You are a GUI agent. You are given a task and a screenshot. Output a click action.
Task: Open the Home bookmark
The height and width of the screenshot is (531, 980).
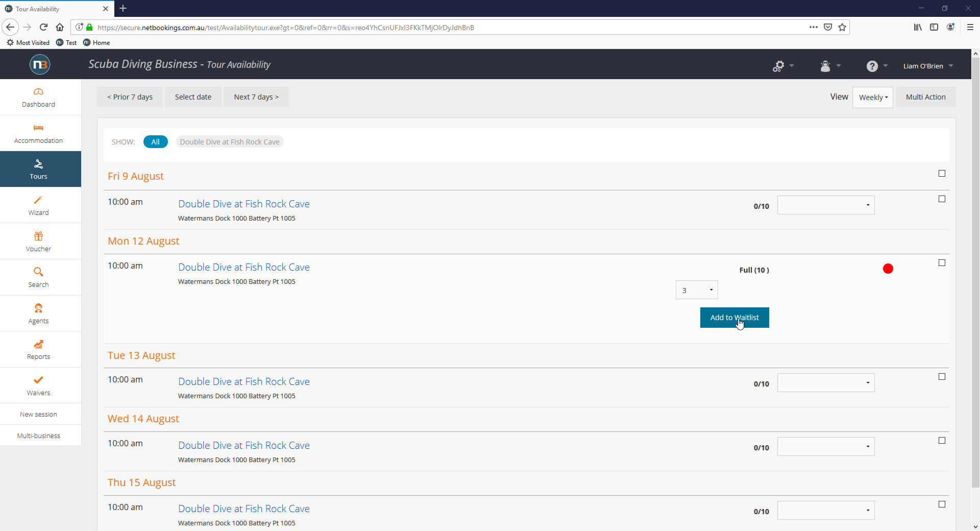tap(96, 43)
